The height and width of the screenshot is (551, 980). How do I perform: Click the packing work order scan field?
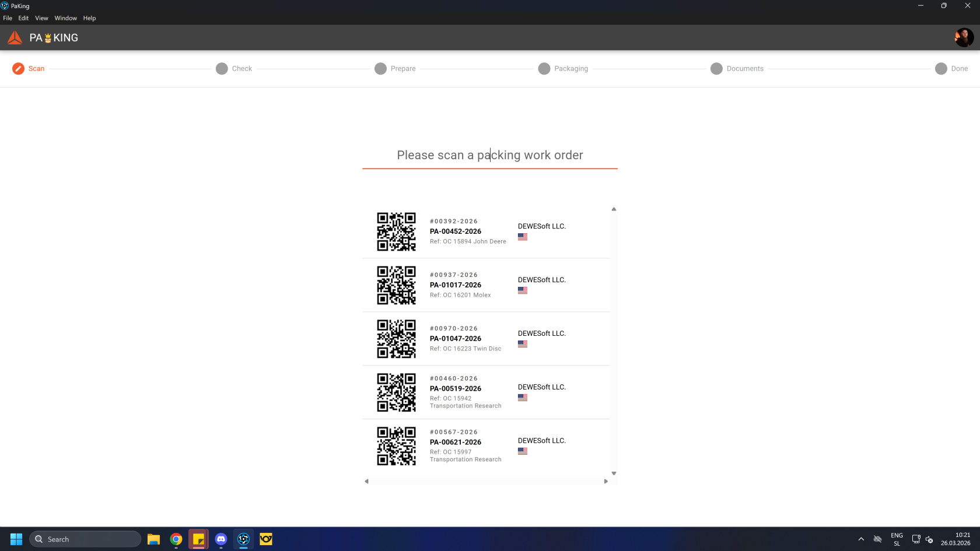[x=490, y=155]
